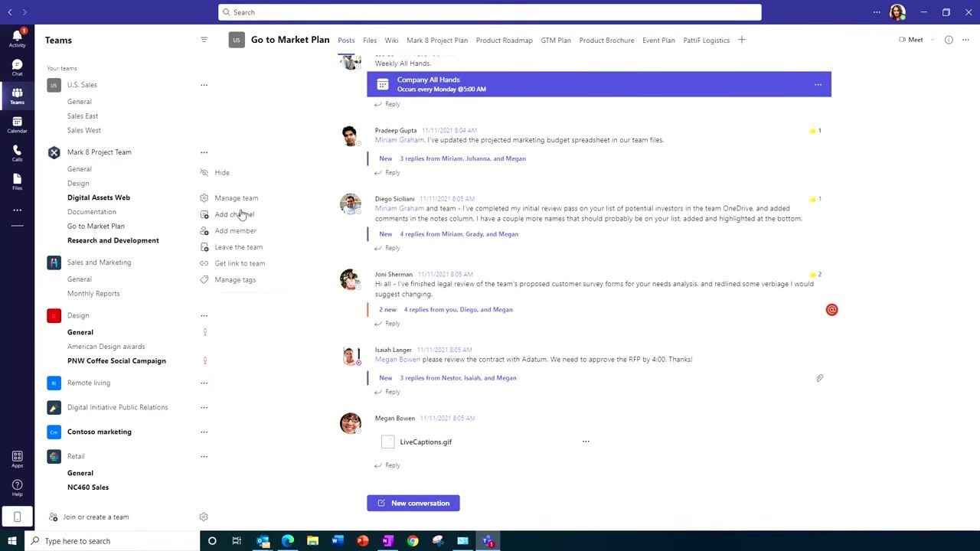Open the Product Roadmap tab

504,41
